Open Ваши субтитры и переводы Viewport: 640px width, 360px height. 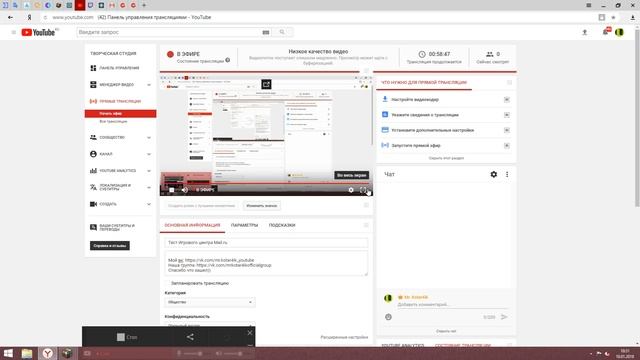click(113, 227)
